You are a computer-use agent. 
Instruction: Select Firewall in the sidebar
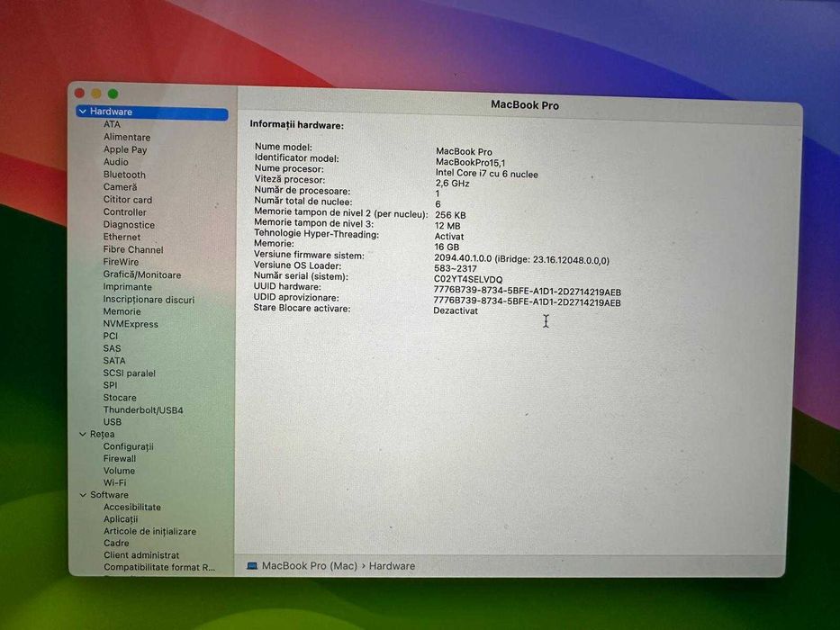coord(120,458)
